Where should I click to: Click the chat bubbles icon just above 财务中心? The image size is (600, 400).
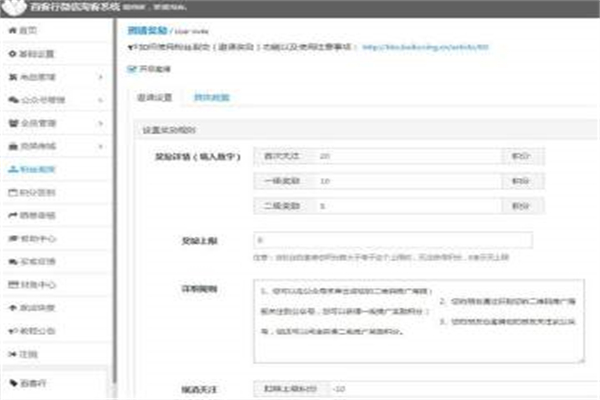coord(13,261)
